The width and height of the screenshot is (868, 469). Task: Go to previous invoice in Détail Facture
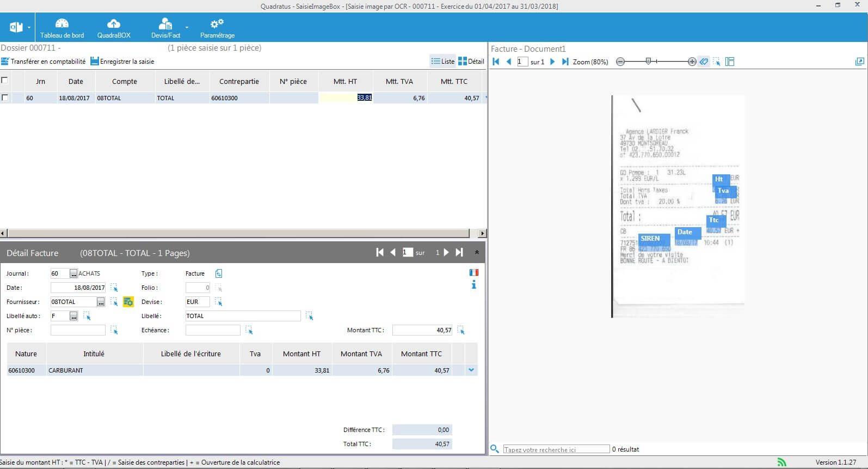[x=393, y=252]
